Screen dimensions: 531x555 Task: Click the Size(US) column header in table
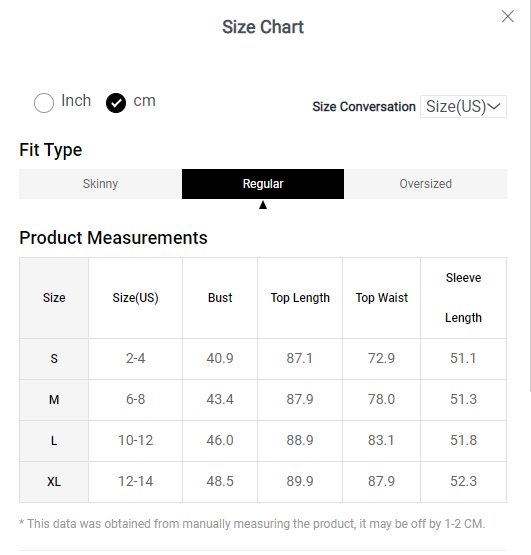[135, 298]
